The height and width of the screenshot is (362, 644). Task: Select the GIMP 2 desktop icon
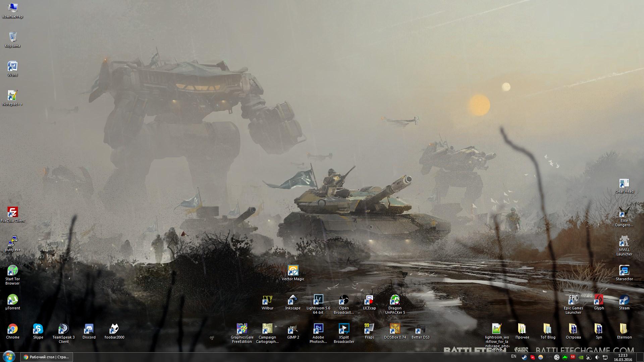293,329
